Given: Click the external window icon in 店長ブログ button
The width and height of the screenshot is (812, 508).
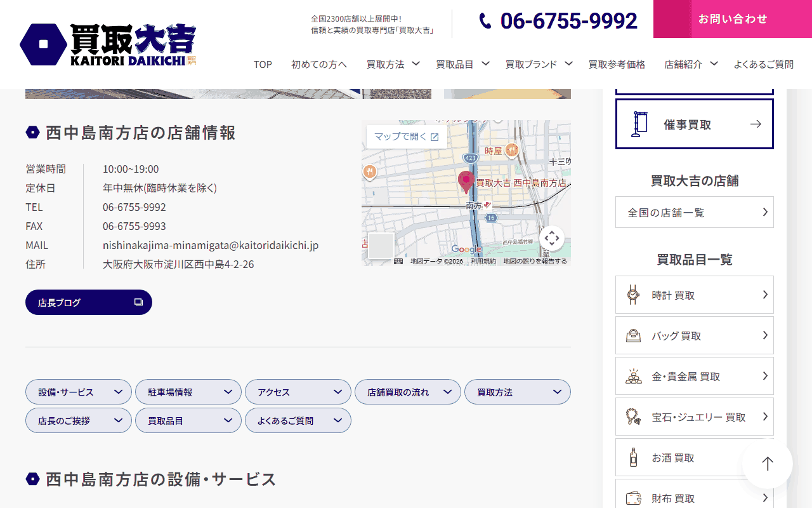Looking at the screenshot, I should (138, 302).
